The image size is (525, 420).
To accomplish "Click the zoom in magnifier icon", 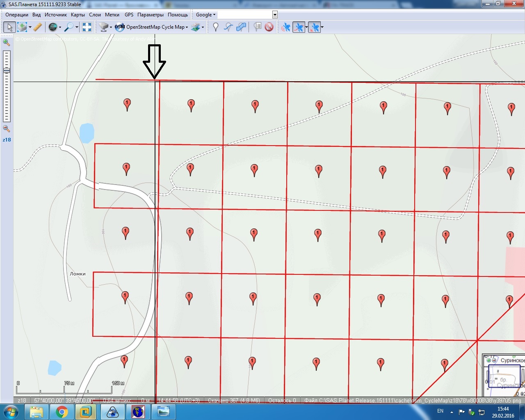I will 6,42.
